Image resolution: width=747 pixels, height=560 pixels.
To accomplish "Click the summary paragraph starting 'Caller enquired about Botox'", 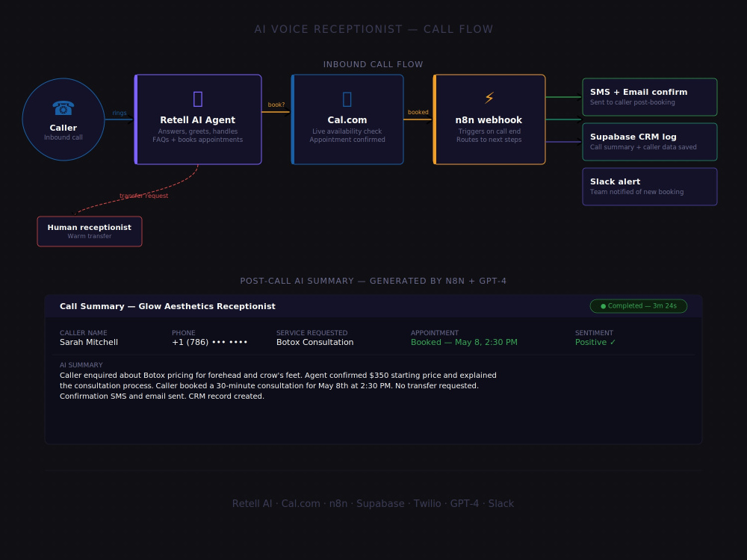I will 278,386.
